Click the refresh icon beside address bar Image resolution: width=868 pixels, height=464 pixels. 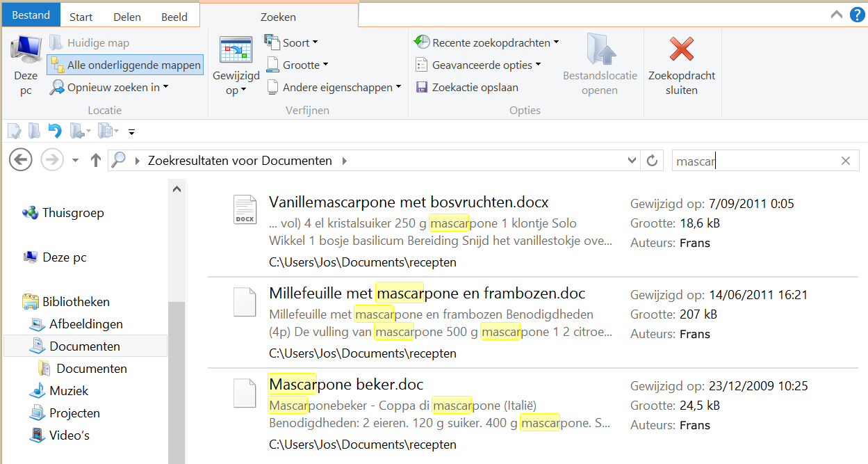[652, 161]
